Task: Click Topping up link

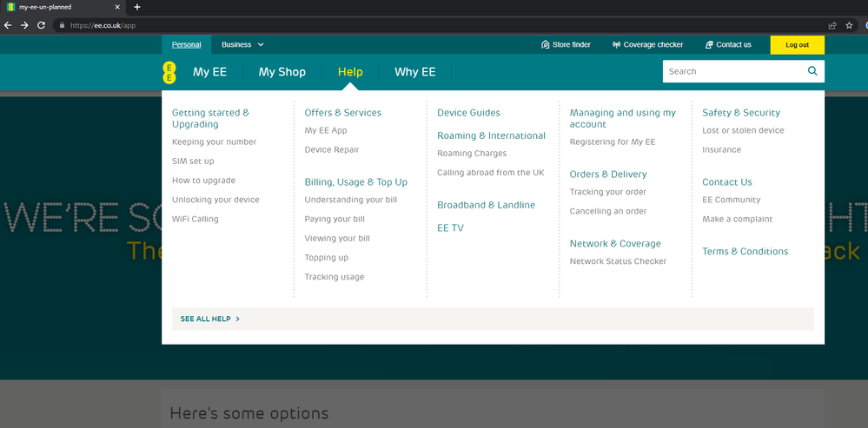Action: [x=327, y=258]
